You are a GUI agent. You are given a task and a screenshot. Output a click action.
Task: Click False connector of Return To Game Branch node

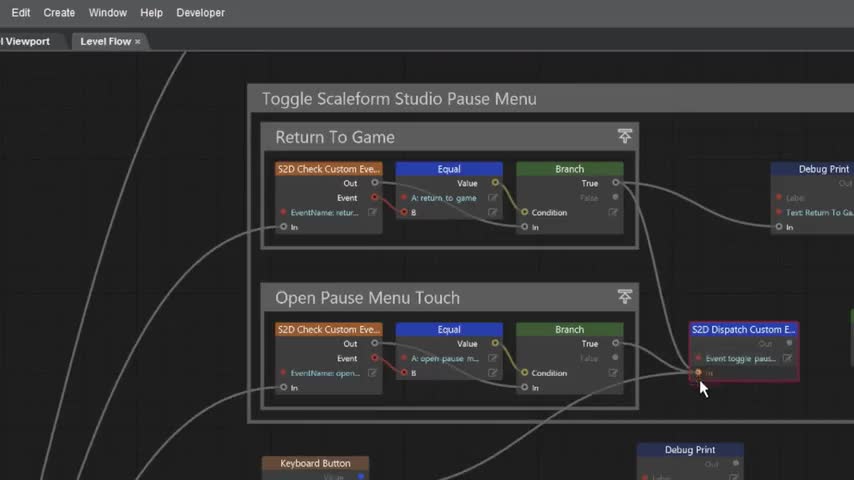click(x=615, y=197)
